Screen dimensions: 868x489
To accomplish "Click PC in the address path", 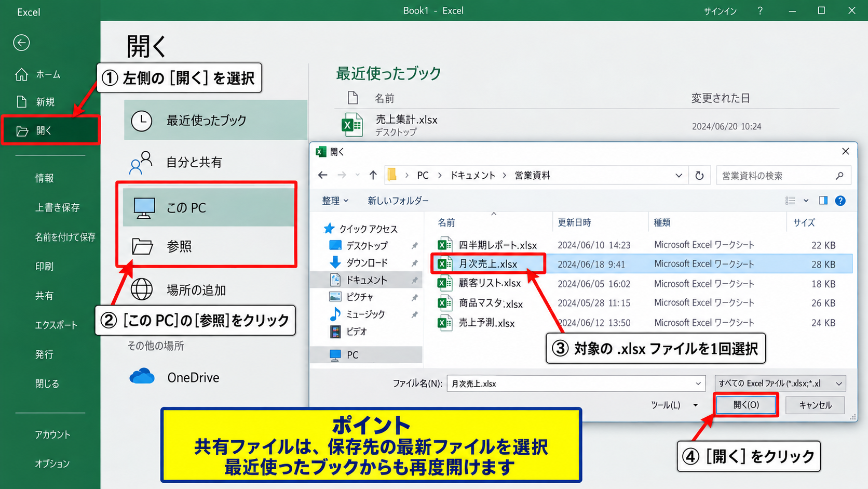I will click(x=423, y=176).
